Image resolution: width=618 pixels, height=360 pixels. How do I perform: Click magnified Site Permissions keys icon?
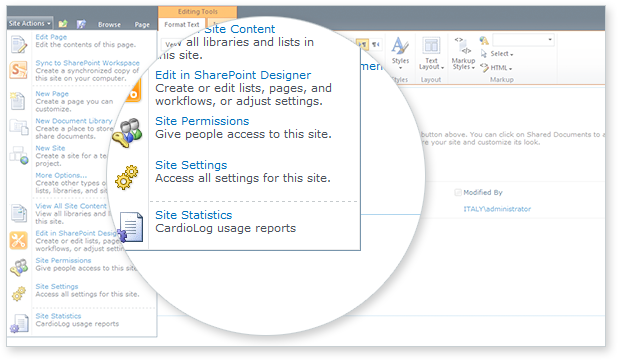[x=127, y=133]
